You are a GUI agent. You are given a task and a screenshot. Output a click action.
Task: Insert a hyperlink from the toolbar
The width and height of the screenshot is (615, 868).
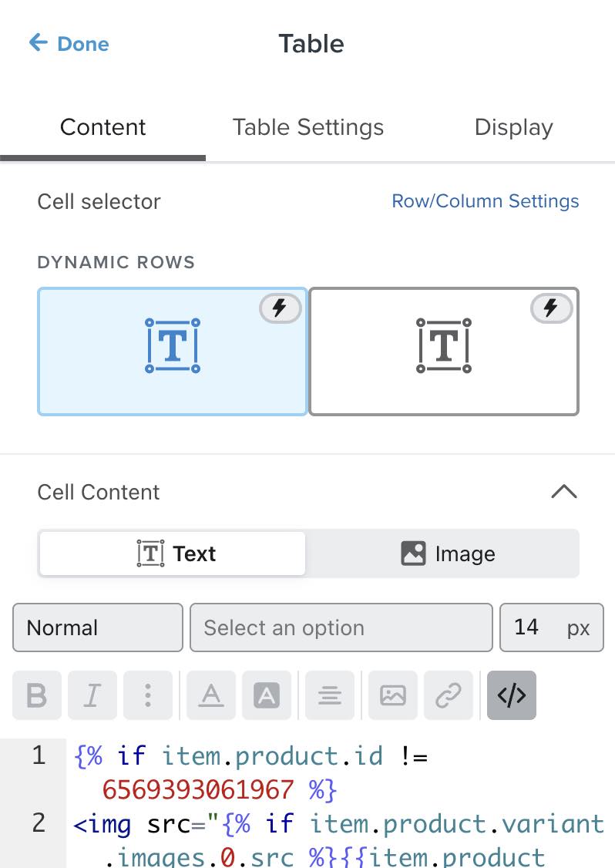coord(448,695)
